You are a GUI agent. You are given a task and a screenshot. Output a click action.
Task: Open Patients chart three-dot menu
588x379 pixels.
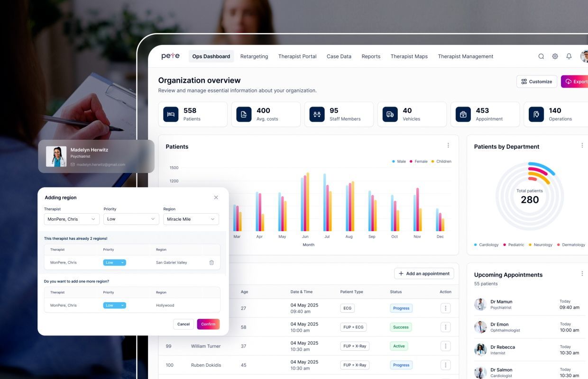448,145
